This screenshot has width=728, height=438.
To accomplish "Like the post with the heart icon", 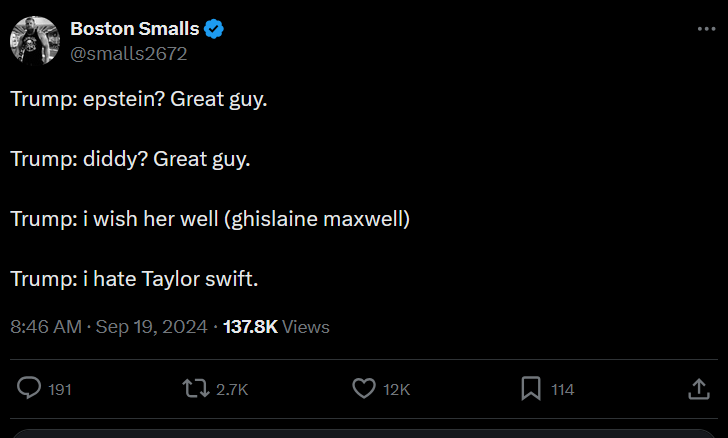I will point(365,389).
